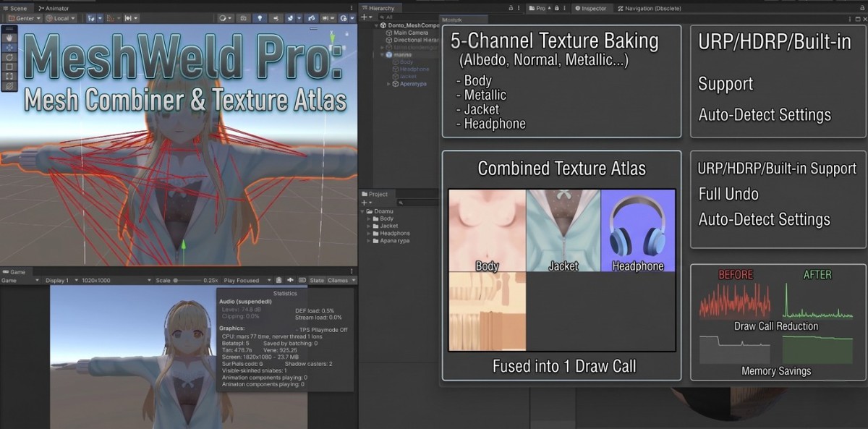Open the snap increment icon dropdown
Viewport: 868px width, 429px height.
point(113,18)
